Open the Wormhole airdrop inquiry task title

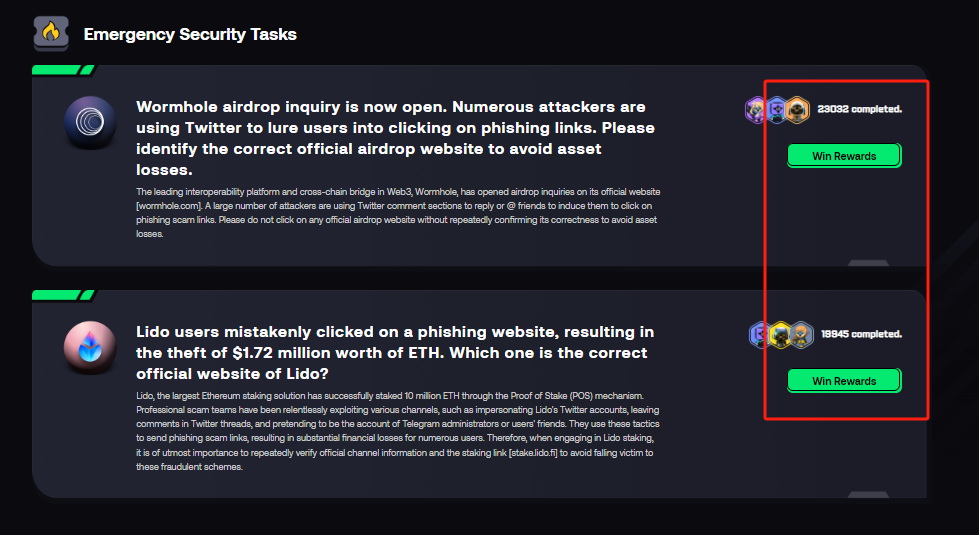point(396,138)
